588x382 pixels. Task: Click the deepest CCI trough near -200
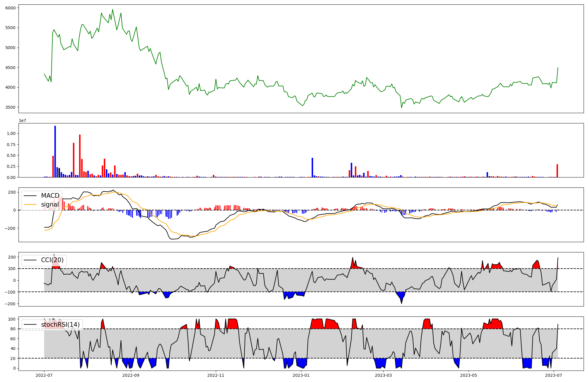coord(402,303)
